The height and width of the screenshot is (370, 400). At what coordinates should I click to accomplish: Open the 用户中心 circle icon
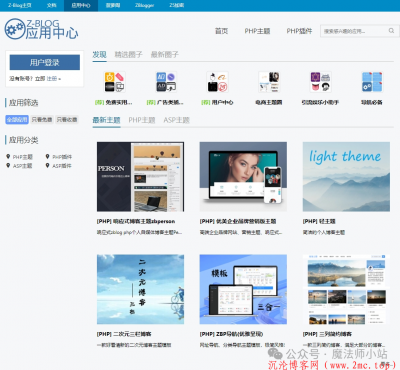click(217, 82)
